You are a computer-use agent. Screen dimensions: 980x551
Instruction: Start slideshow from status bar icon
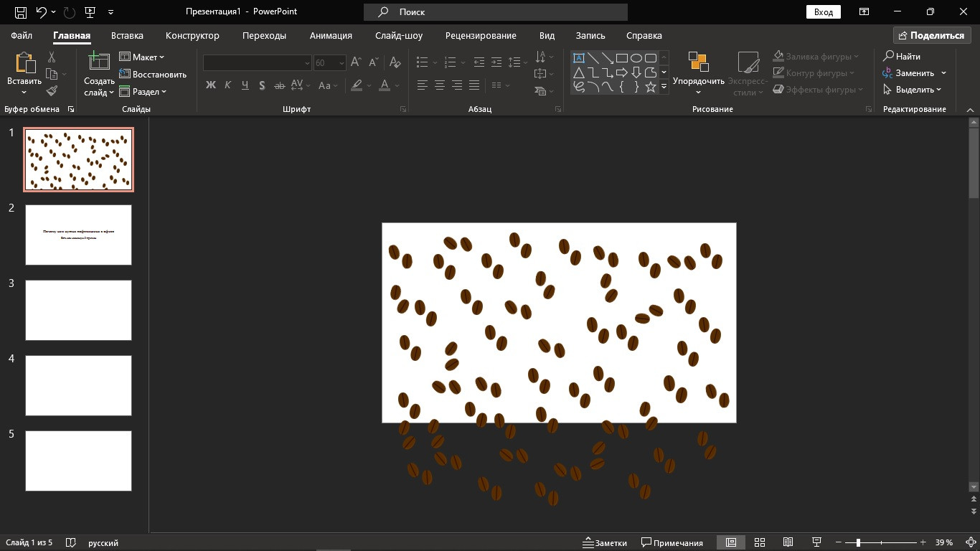816,542
